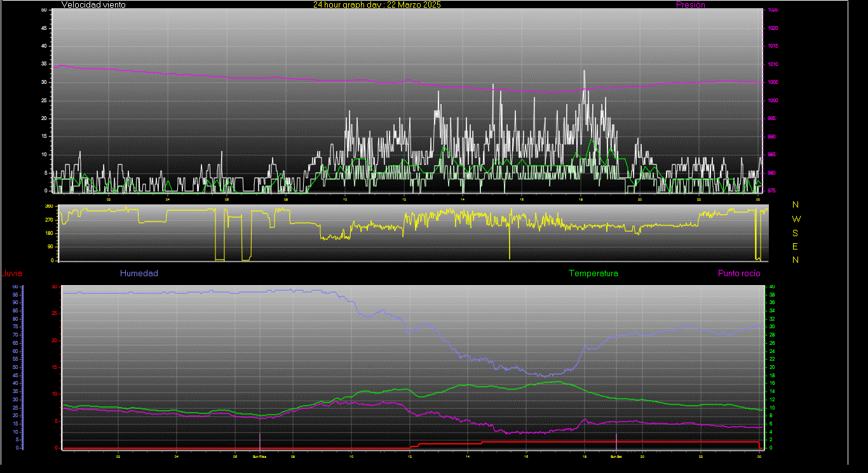Click 40 on the green temperature axis
This screenshot has height=473, width=868.
(771, 287)
